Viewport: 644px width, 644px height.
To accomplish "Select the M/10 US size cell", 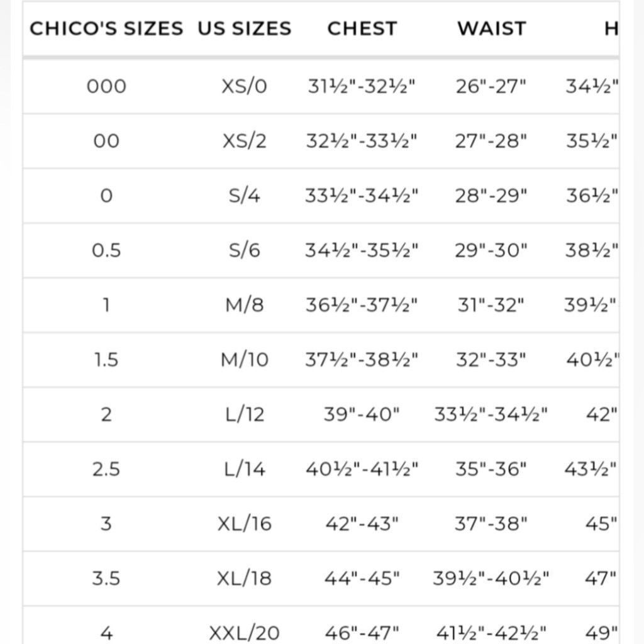I will (245, 360).
